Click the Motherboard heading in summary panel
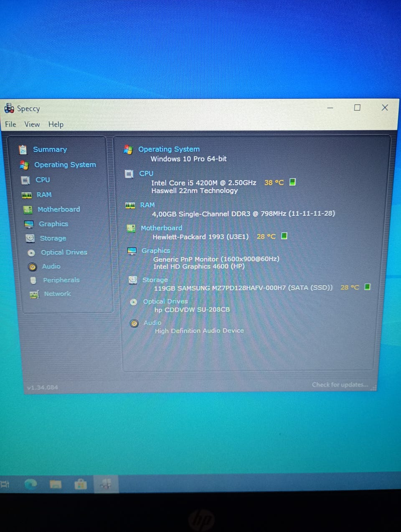The height and width of the screenshot is (532, 401). coord(162,228)
